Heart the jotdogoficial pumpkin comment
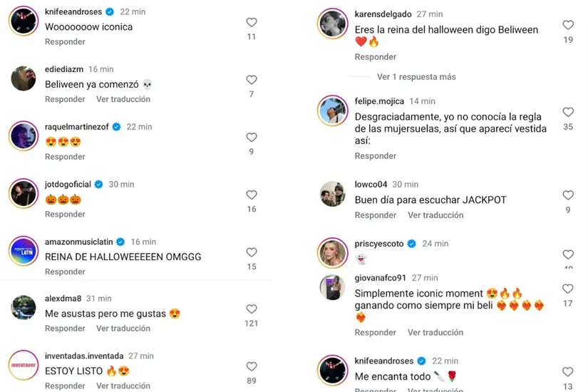 coord(252,195)
